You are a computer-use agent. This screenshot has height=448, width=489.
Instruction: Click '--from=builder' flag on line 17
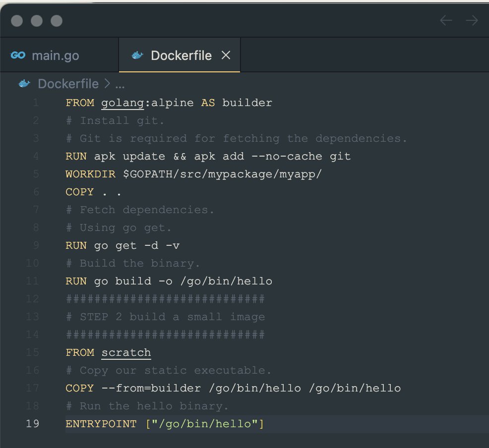pos(151,388)
